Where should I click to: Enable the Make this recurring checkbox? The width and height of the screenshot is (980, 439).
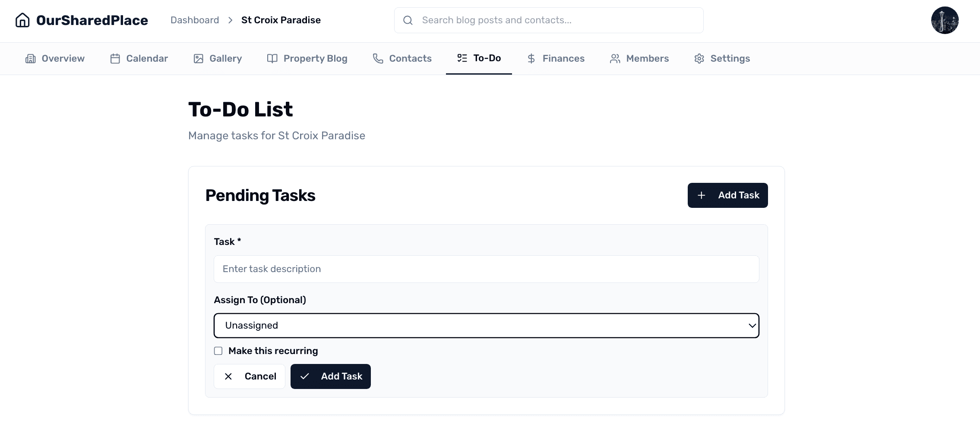coord(218,351)
